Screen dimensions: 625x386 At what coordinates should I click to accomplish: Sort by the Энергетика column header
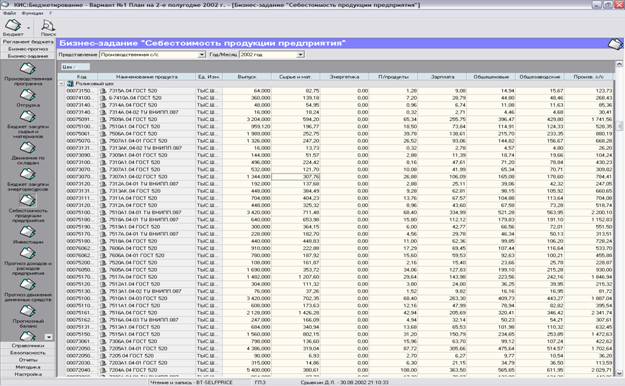(344, 77)
